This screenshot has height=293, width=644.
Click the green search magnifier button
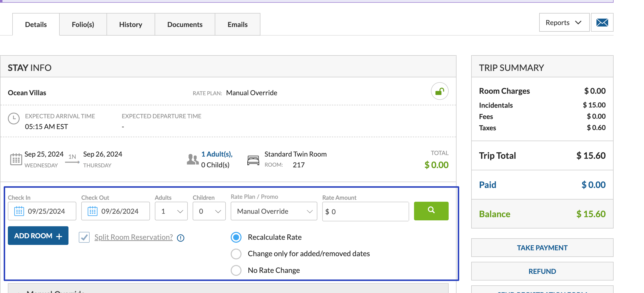point(431,211)
